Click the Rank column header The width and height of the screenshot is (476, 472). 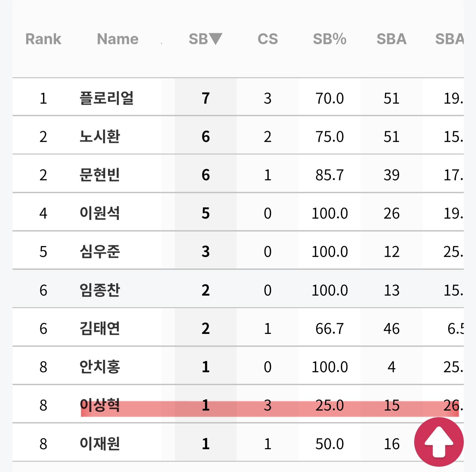43,39
